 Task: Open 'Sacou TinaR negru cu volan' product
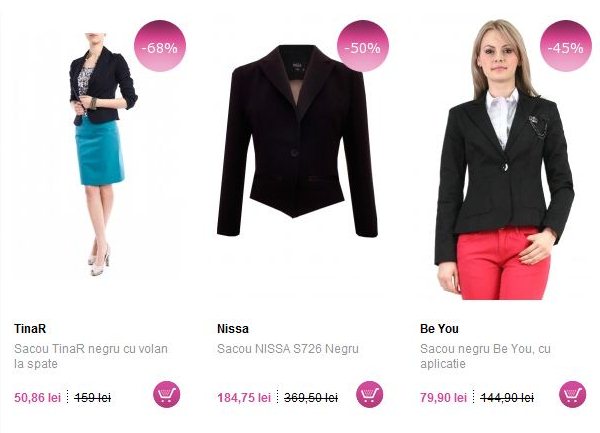point(91,356)
